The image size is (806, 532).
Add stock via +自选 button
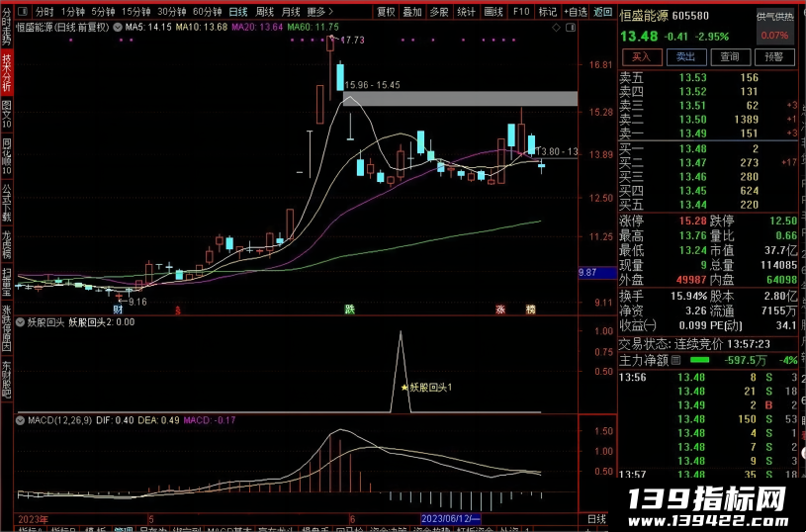click(576, 11)
